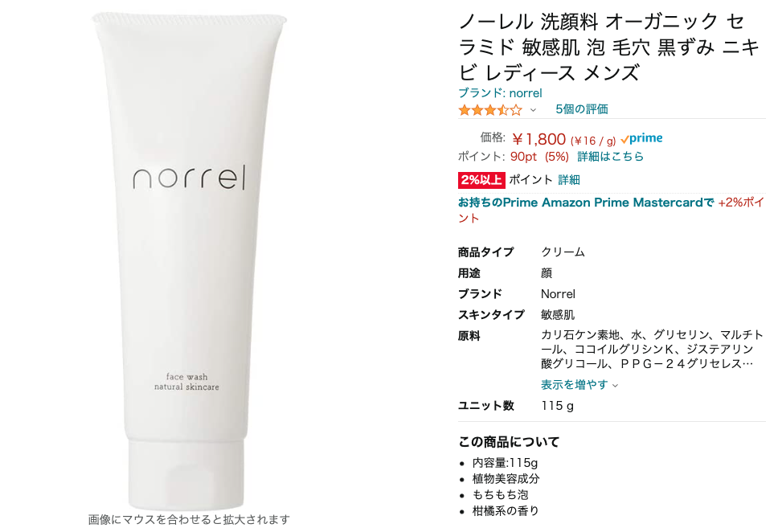This screenshot has width=778, height=532.
Task: Click the prime badge icon
Action: [x=641, y=138]
